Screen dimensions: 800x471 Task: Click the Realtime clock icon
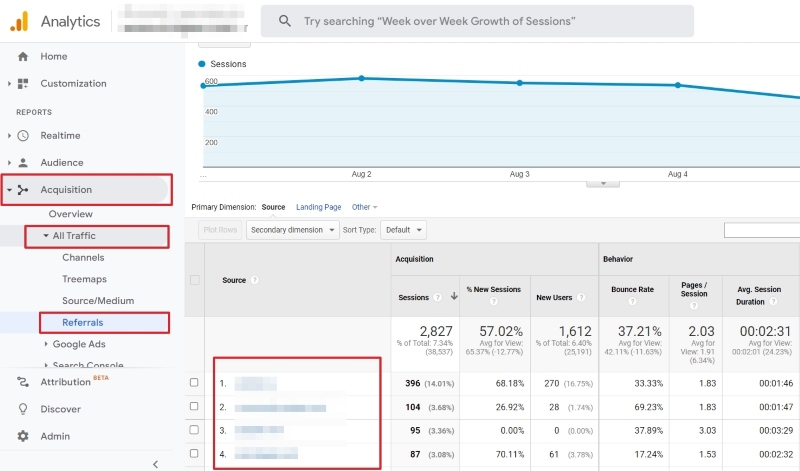pyautogui.click(x=22, y=135)
